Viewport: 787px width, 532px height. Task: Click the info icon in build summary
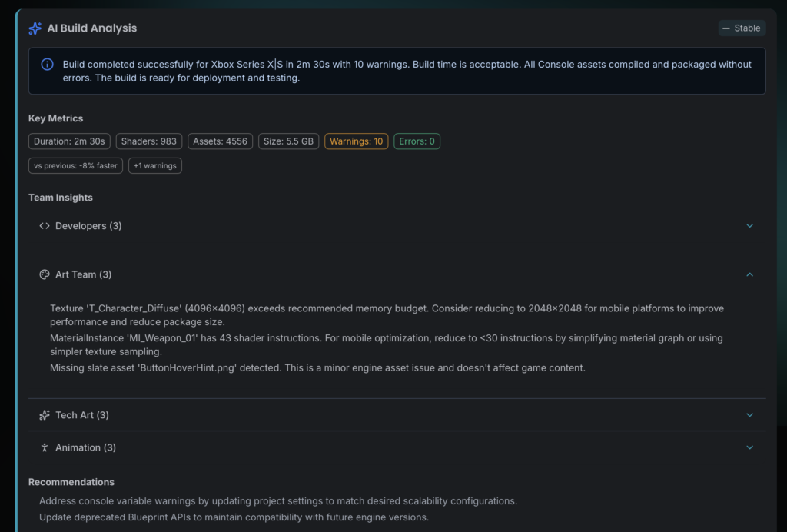coord(47,65)
